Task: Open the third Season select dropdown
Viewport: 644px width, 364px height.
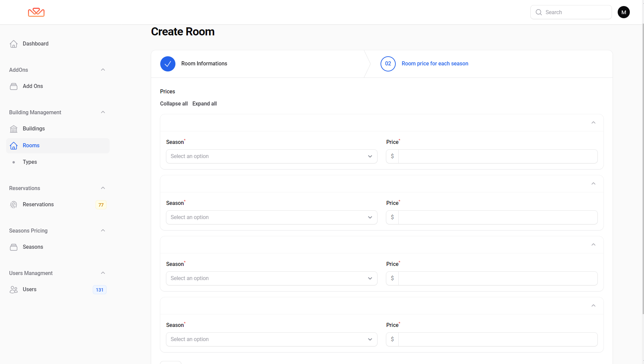Action: point(271,278)
